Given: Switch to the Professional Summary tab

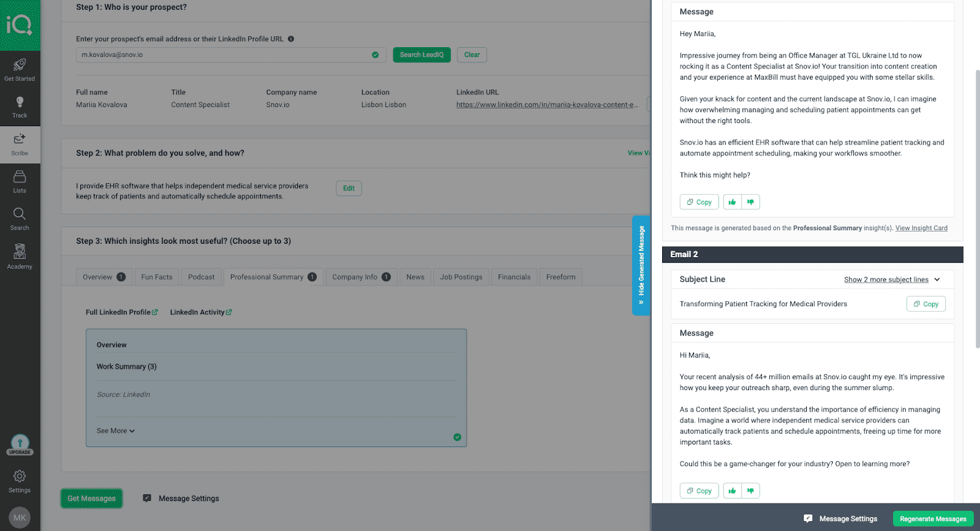Looking at the screenshot, I should pos(266,277).
